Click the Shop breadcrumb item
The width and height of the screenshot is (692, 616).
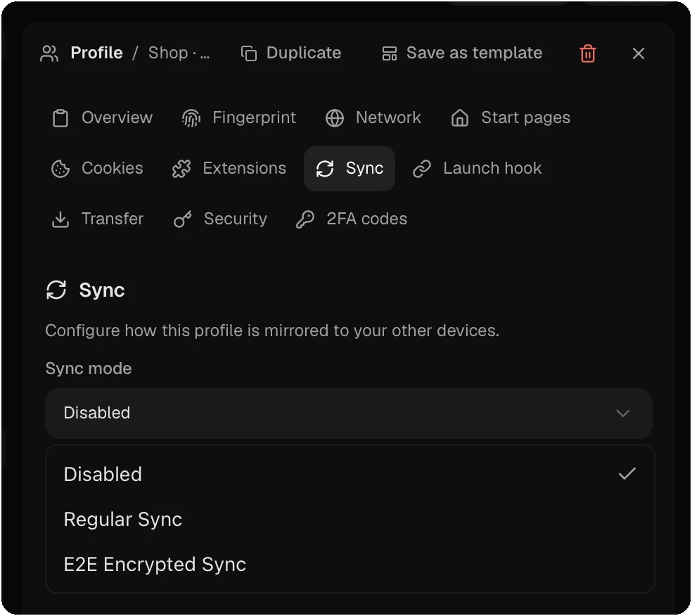tap(179, 53)
